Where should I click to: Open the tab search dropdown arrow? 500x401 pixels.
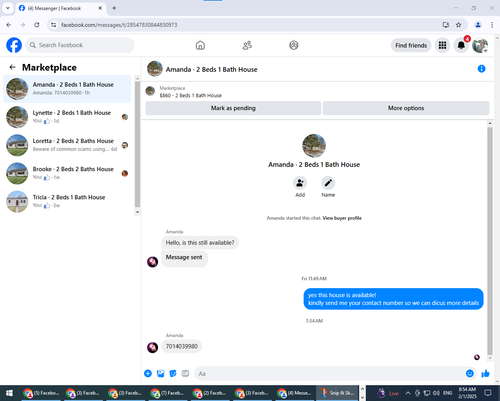tap(7, 8)
